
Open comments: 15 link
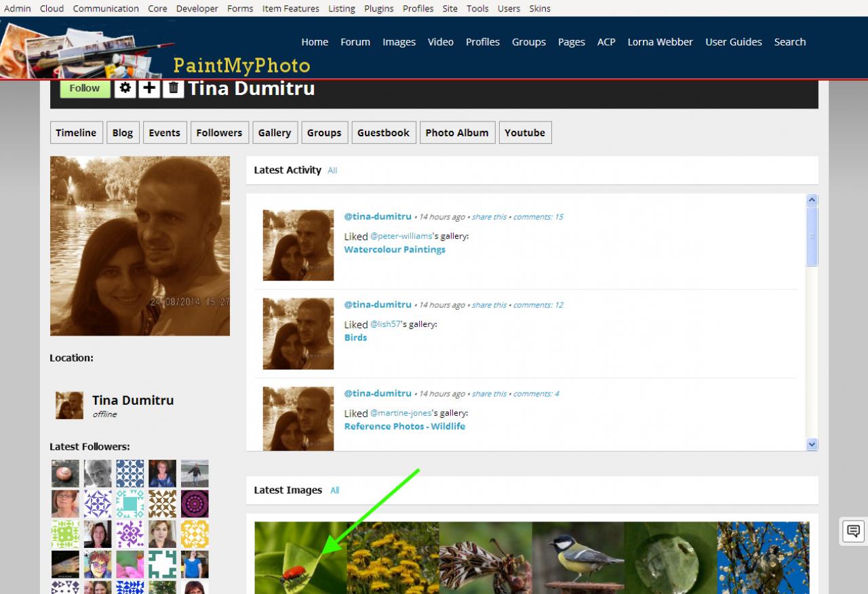tap(538, 217)
